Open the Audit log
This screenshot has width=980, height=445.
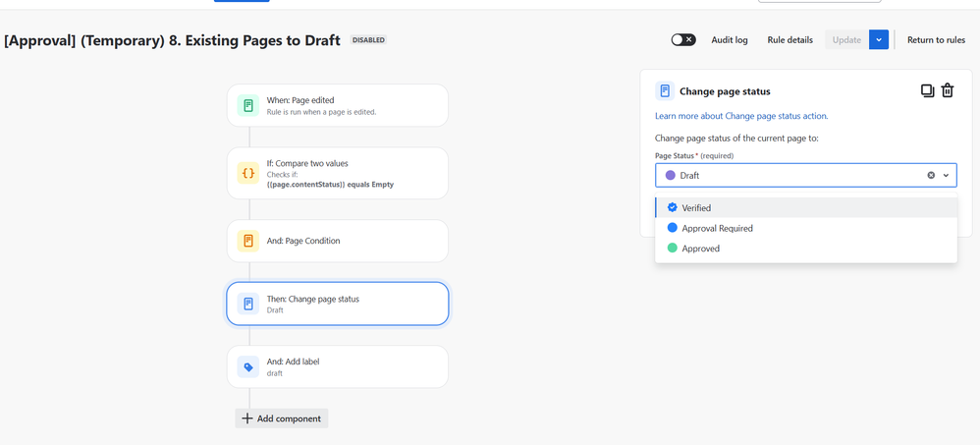[730, 40]
